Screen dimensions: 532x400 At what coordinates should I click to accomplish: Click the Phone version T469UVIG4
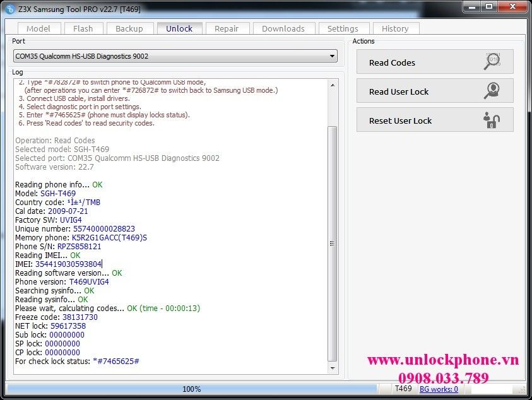click(89, 282)
